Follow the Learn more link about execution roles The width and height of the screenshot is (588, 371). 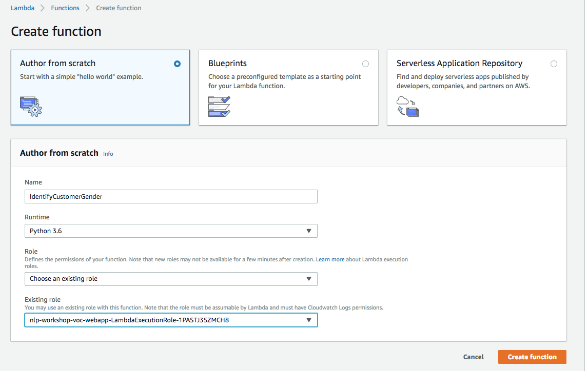coord(330,259)
